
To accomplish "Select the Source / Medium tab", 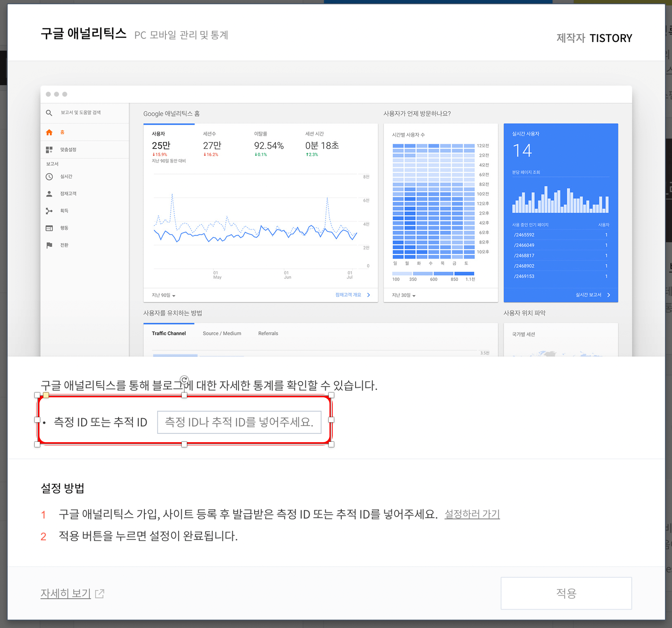I will pos(222,333).
